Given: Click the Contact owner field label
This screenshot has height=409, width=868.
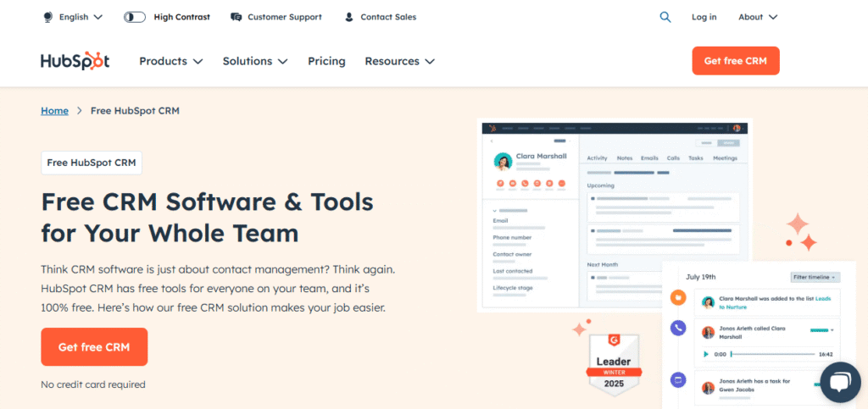Looking at the screenshot, I should click(x=512, y=254).
